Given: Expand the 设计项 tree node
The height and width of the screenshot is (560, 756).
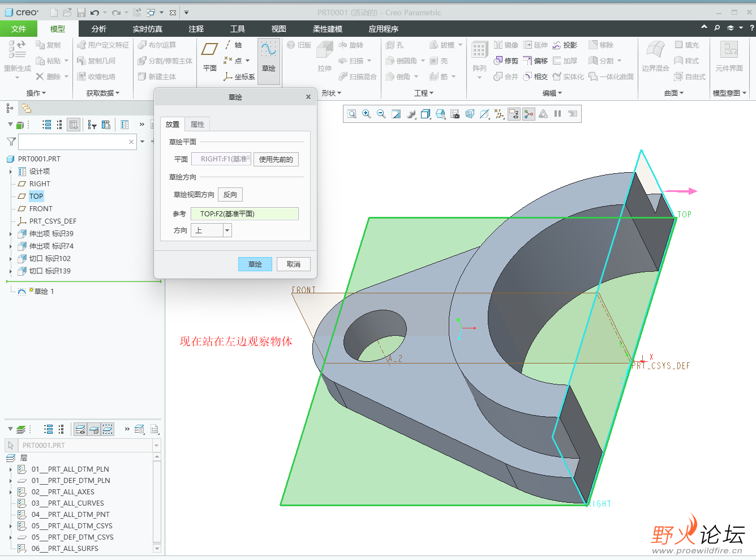Looking at the screenshot, I should pyautogui.click(x=11, y=172).
